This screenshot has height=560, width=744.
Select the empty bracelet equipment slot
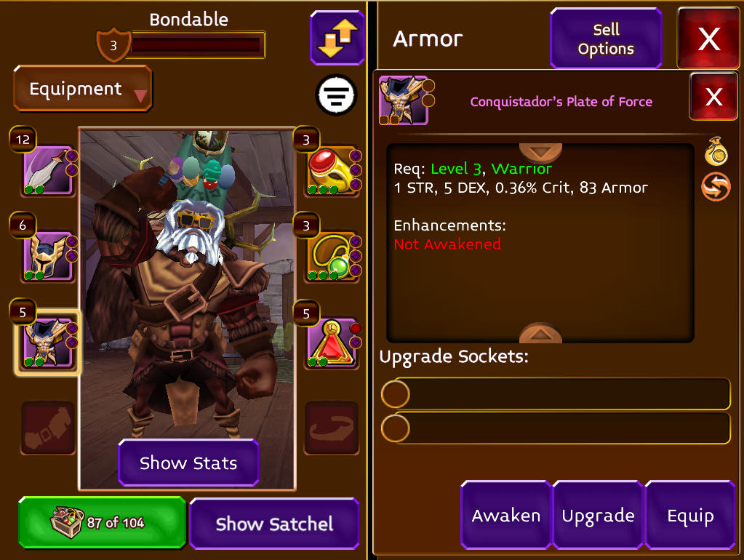[x=331, y=428]
